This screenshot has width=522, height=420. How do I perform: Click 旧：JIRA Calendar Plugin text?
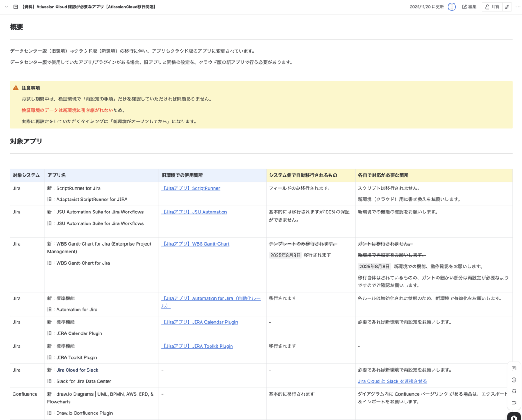[x=75, y=333]
